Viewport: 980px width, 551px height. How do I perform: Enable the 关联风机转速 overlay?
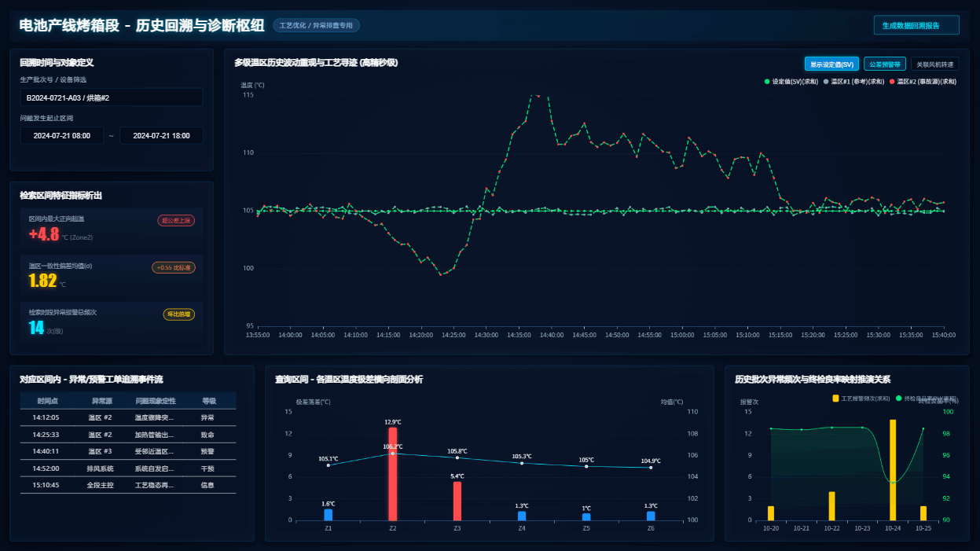click(934, 64)
